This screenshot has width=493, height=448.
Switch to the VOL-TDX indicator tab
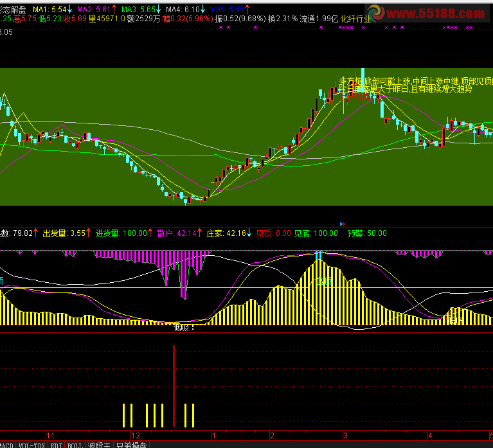tap(31, 445)
